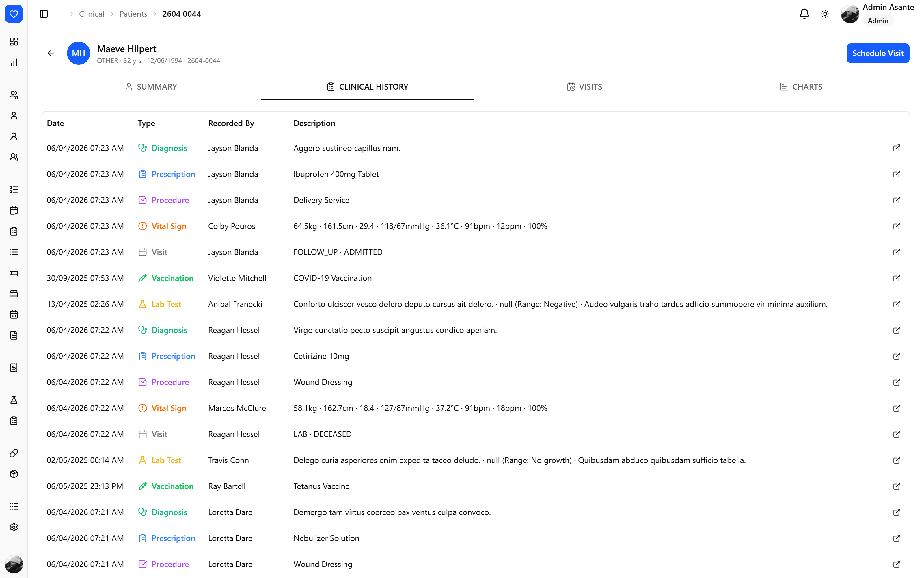
Task: Switch to the Charts tab
Action: tap(801, 87)
